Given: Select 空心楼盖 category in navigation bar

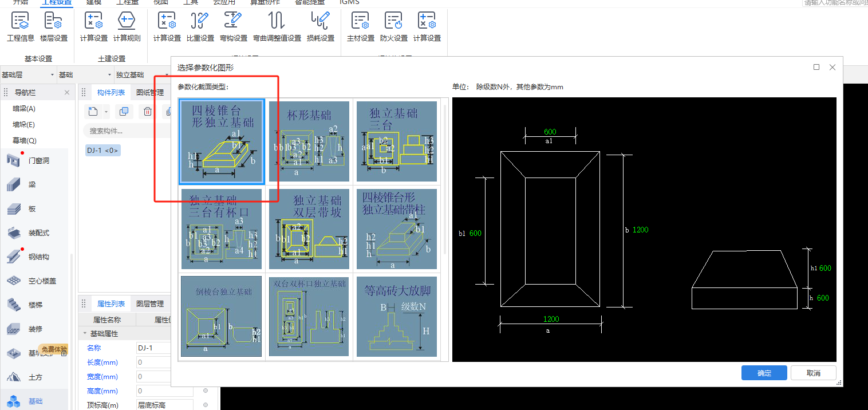Looking at the screenshot, I should [34, 281].
